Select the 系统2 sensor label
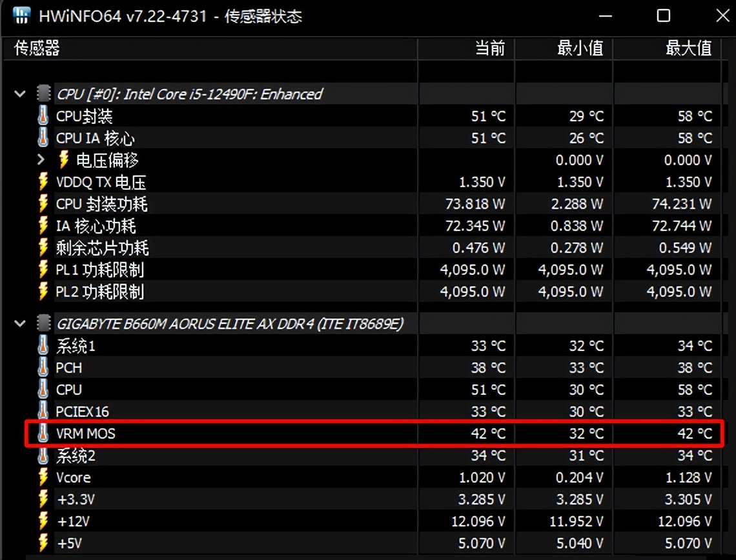 (76, 455)
